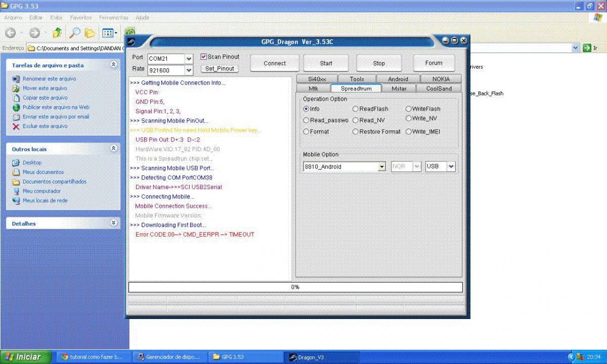Click the Meus locais de rede icon

coord(16,201)
